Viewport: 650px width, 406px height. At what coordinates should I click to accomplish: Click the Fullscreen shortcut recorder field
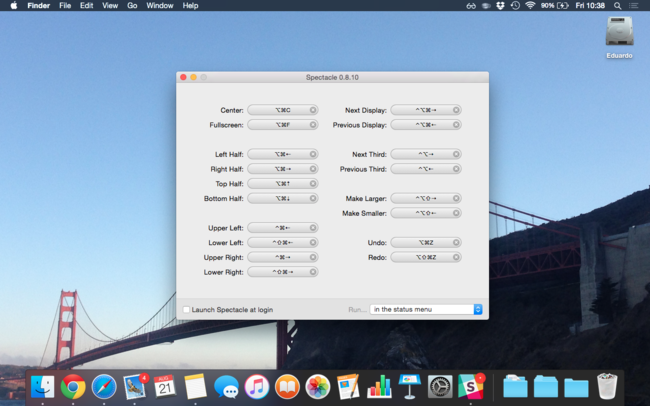[x=283, y=125]
